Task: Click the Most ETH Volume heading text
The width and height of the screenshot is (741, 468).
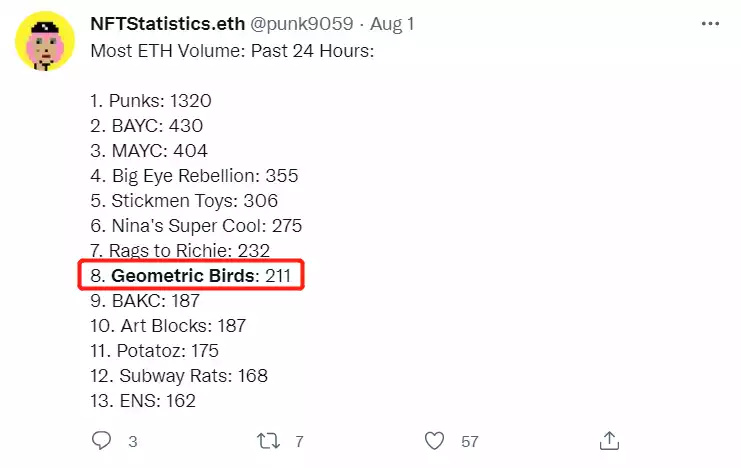Action: point(232,50)
